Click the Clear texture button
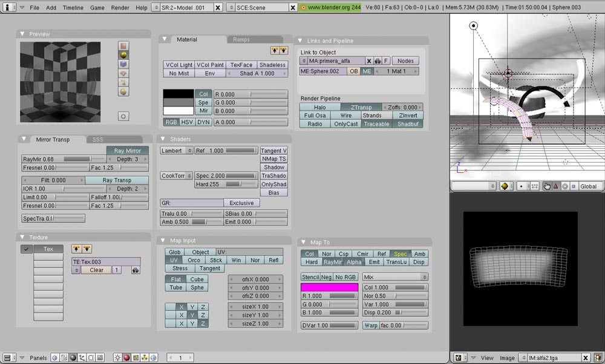The image size is (605, 364). click(96, 270)
